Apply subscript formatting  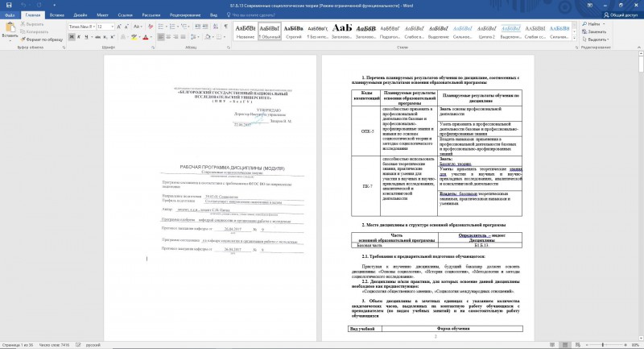pyautogui.click(x=105, y=37)
